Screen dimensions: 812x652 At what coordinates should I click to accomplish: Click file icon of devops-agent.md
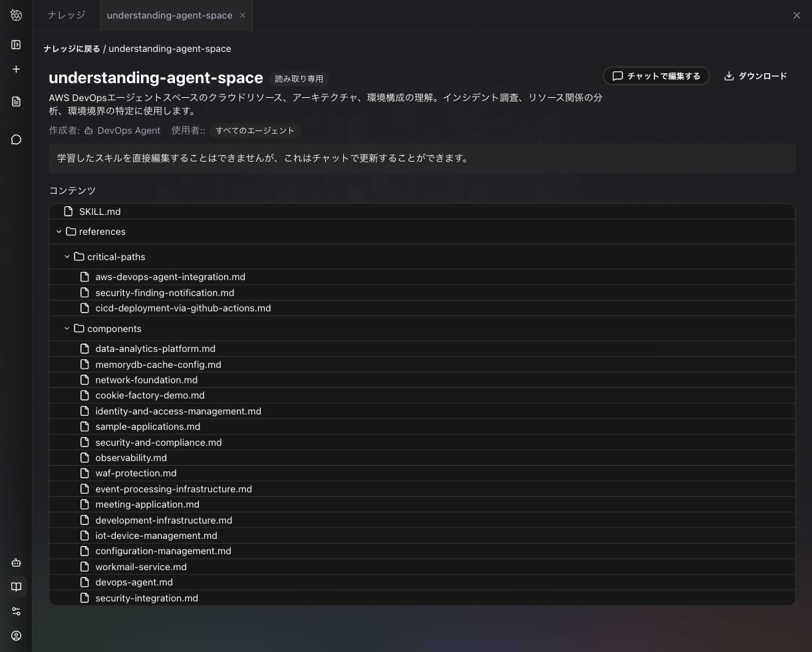tap(84, 582)
